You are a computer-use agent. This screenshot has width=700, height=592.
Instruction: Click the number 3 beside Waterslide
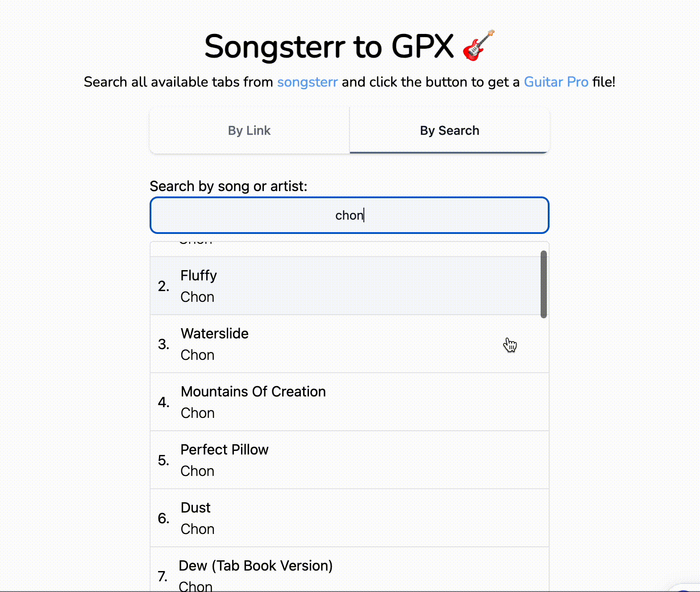[x=163, y=344]
